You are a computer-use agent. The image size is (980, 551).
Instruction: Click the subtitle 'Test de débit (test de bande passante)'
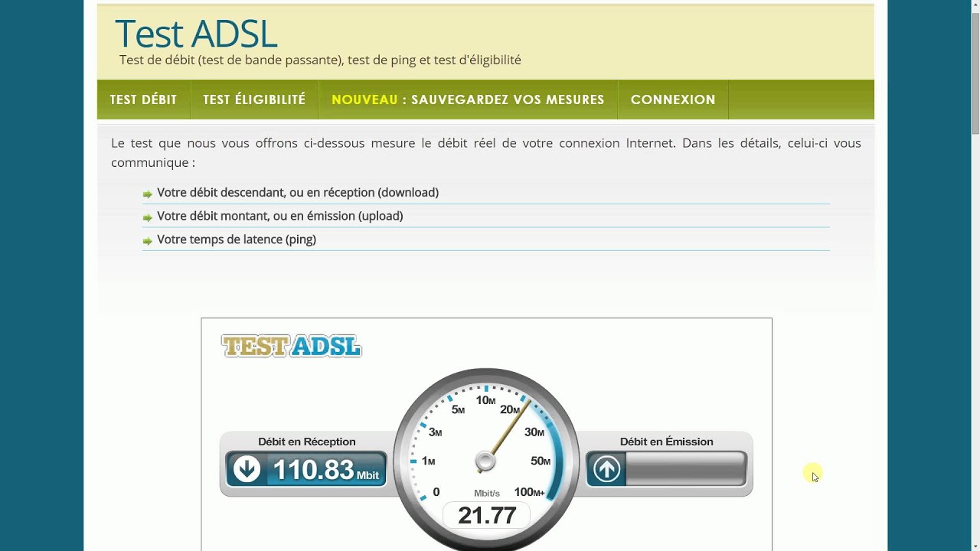pyautogui.click(x=231, y=60)
